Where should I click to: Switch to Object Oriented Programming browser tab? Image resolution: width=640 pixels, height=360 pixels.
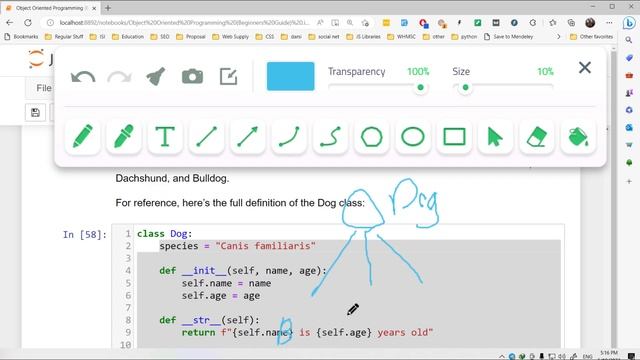tap(50, 8)
